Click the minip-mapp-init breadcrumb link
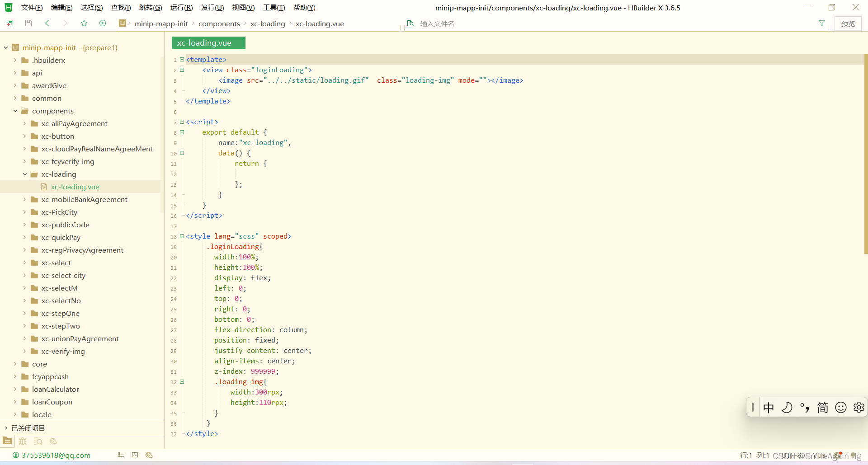This screenshot has height=465, width=868. coord(161,23)
